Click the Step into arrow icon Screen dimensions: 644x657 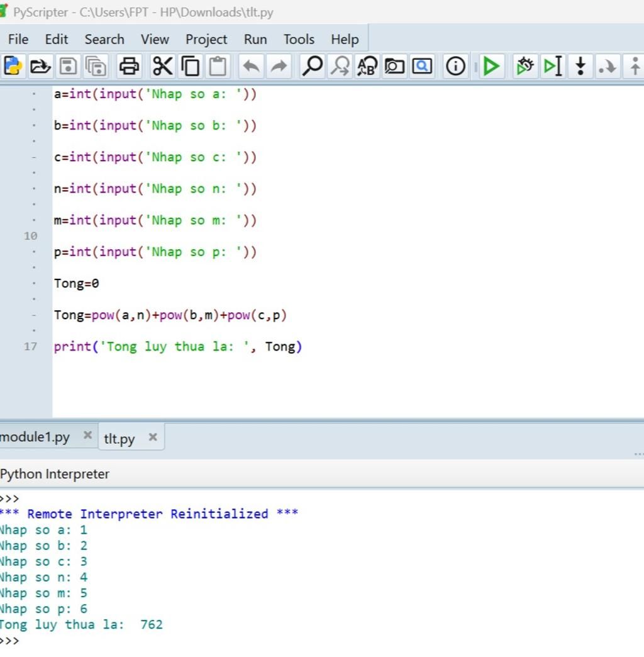click(580, 65)
